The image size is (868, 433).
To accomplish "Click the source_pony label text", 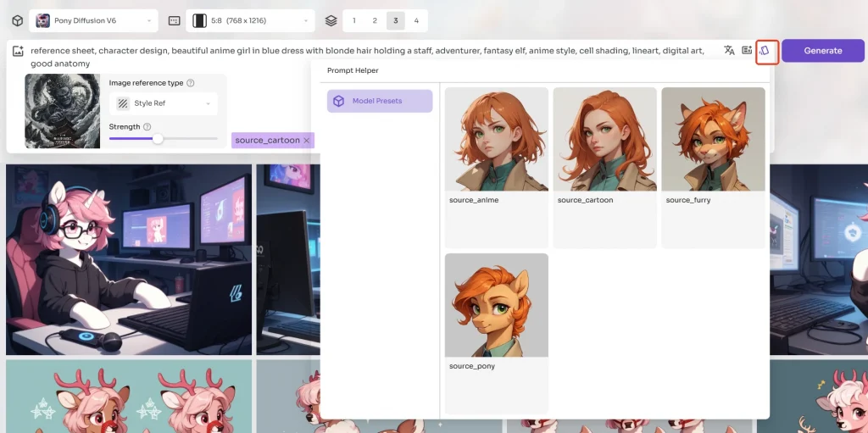I will coord(472,366).
